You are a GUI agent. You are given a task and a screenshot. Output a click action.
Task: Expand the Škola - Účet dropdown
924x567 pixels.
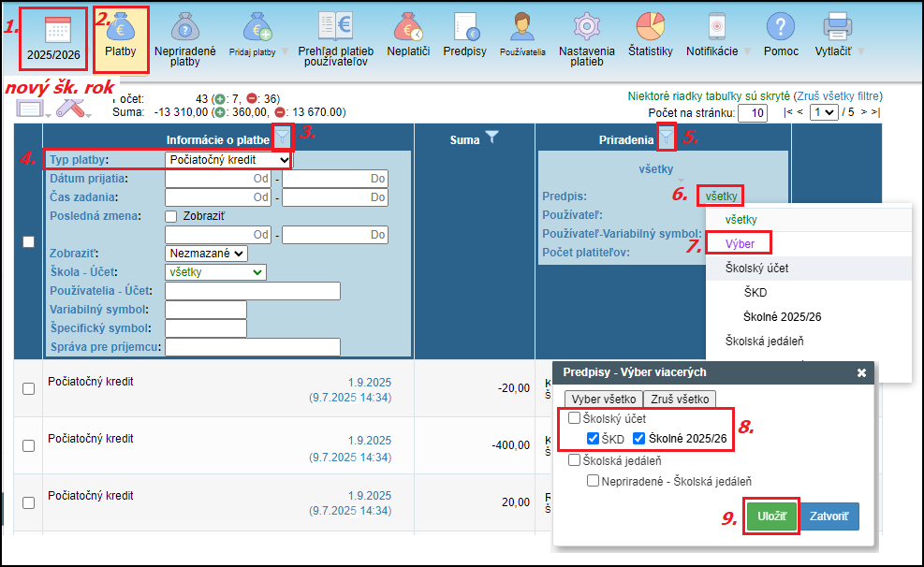pos(215,272)
